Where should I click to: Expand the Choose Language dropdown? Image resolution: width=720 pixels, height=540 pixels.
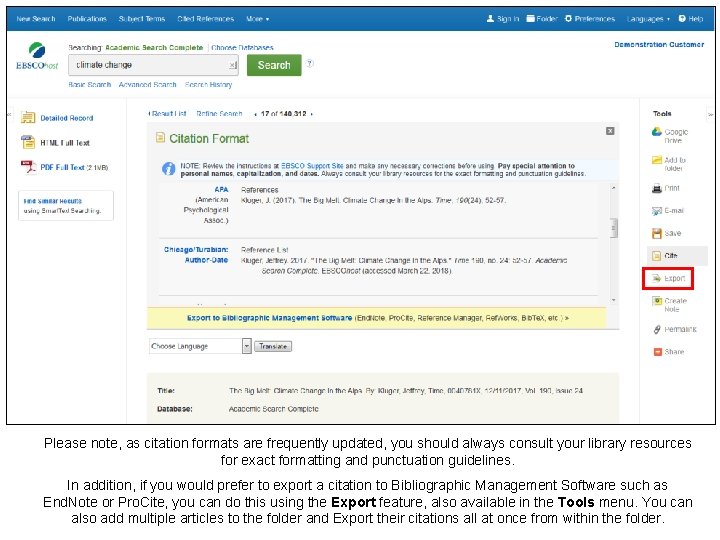pyautogui.click(x=246, y=346)
